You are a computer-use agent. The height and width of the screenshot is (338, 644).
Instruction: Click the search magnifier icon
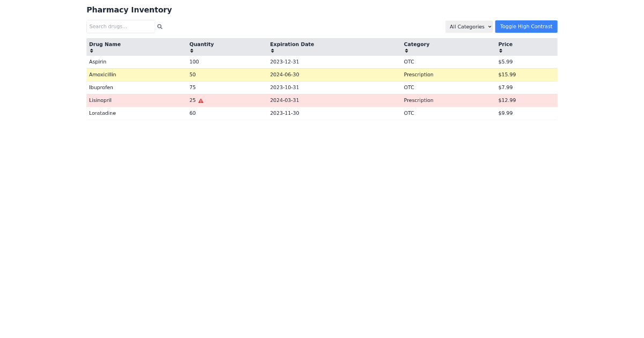(x=159, y=26)
